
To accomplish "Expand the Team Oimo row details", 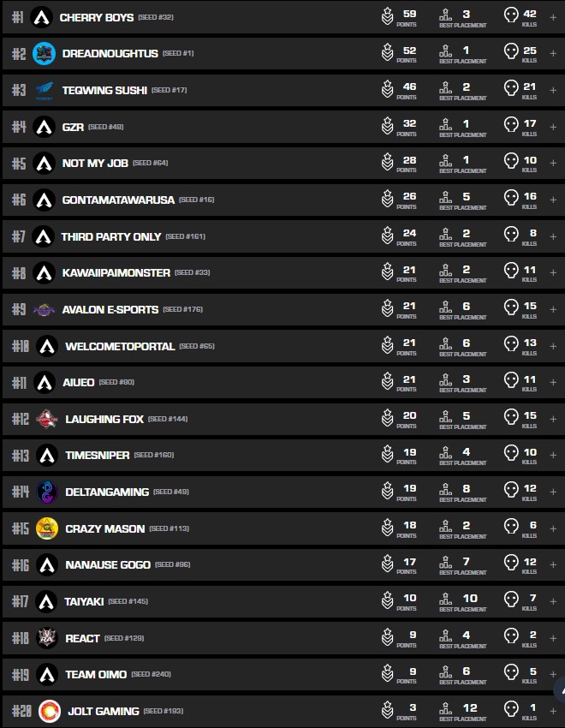I will [x=553, y=674].
